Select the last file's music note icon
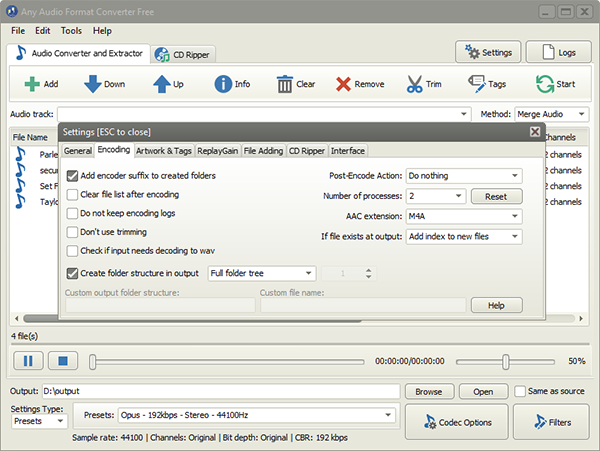 point(20,202)
